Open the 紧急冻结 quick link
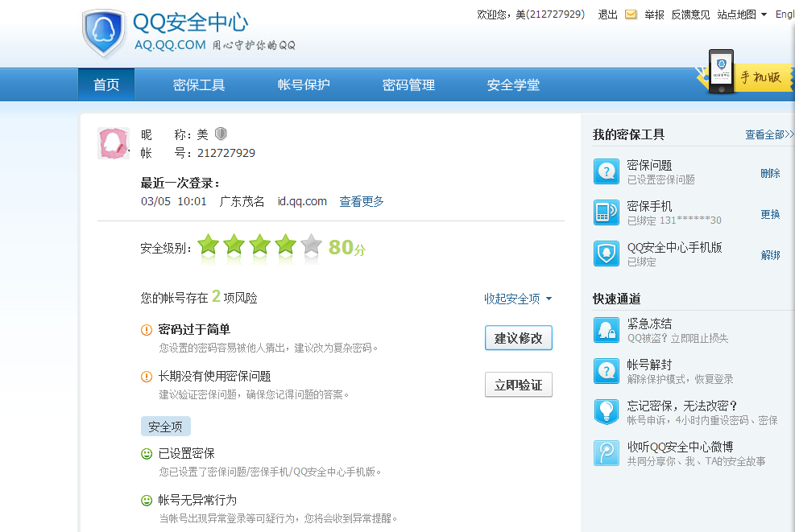 click(649, 324)
